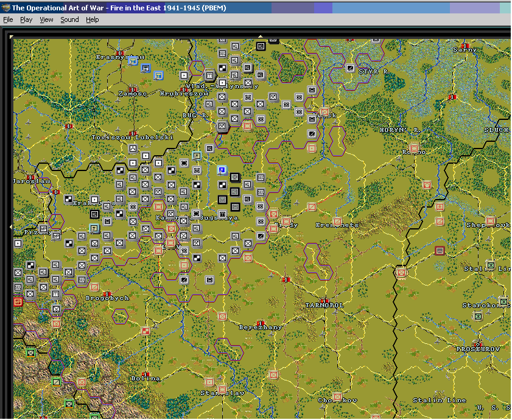The image size is (512, 420).
Task: Open the Play menu
Action: click(26, 19)
